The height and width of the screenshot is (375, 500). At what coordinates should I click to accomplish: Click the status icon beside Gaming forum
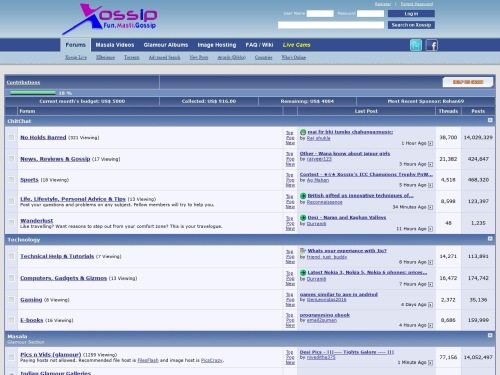coord(12,300)
